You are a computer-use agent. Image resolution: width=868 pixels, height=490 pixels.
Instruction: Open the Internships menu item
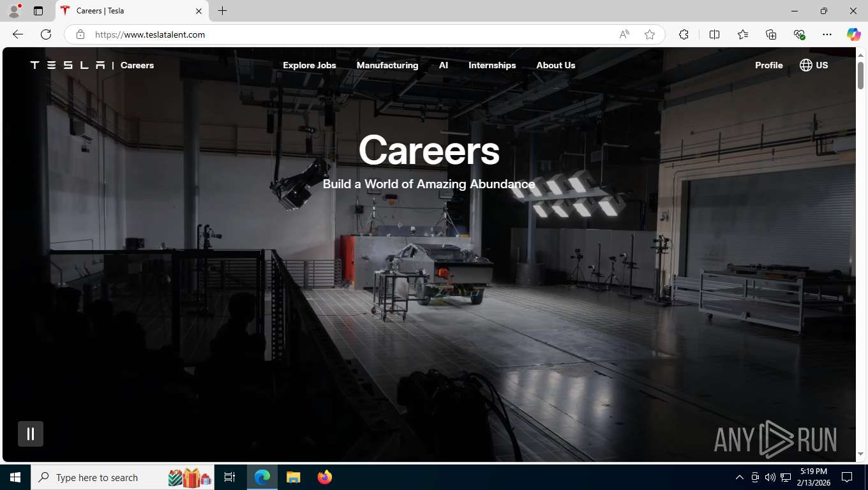[492, 65]
